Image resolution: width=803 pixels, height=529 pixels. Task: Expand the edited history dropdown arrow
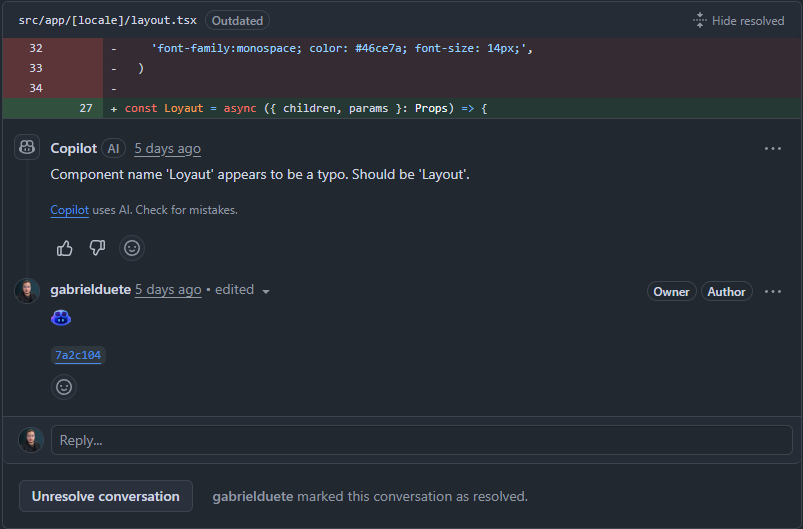point(266,291)
